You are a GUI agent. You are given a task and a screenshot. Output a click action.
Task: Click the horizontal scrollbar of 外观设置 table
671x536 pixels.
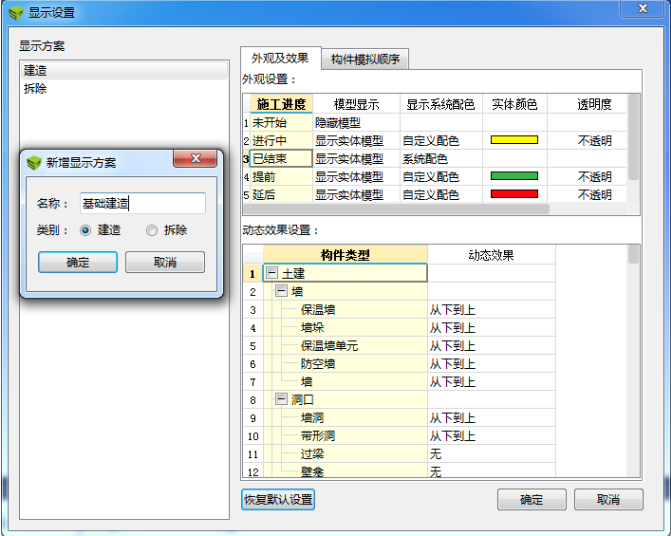point(396,209)
